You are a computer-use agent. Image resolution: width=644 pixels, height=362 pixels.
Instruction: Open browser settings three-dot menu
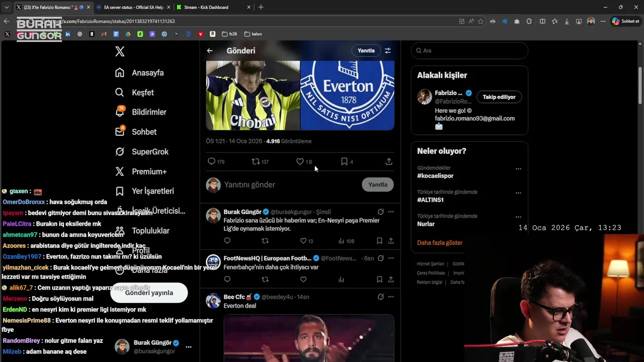click(604, 21)
